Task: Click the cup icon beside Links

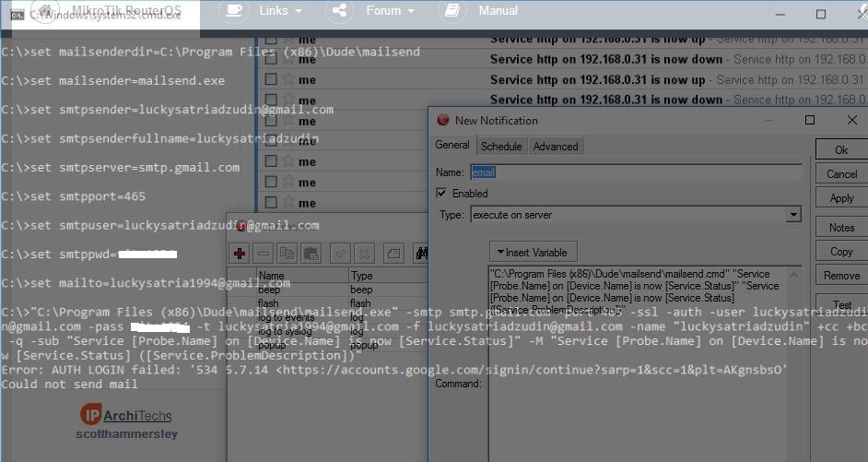Action: pos(234,11)
